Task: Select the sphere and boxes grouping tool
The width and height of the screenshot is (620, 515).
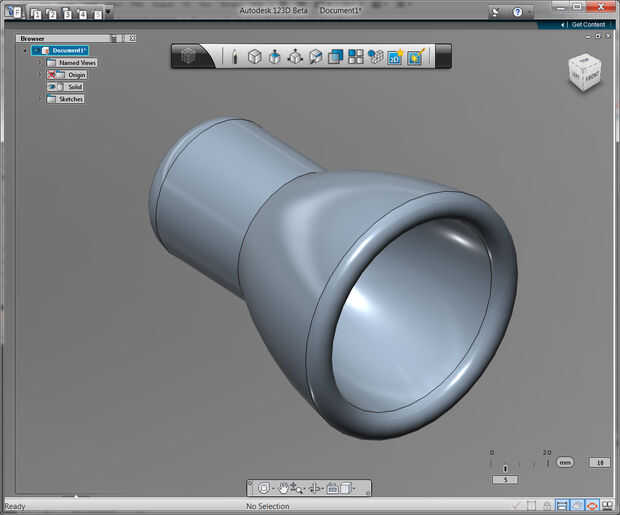Action: click(375, 57)
